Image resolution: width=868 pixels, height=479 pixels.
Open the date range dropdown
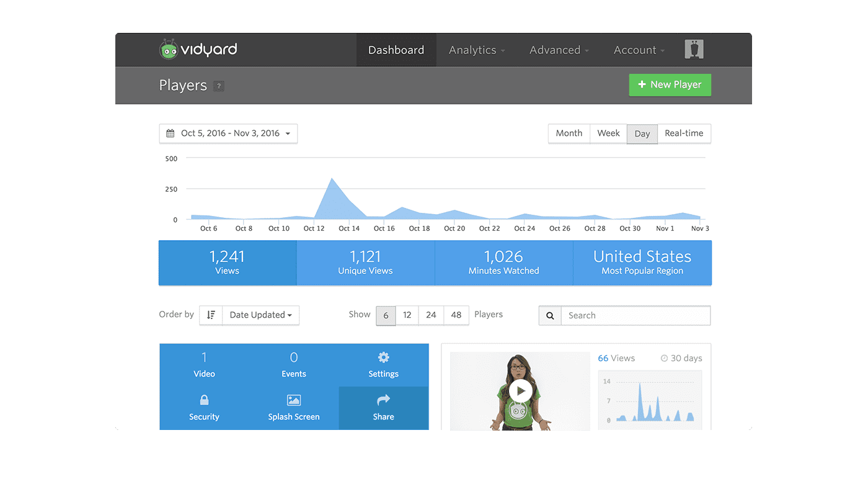coord(228,133)
